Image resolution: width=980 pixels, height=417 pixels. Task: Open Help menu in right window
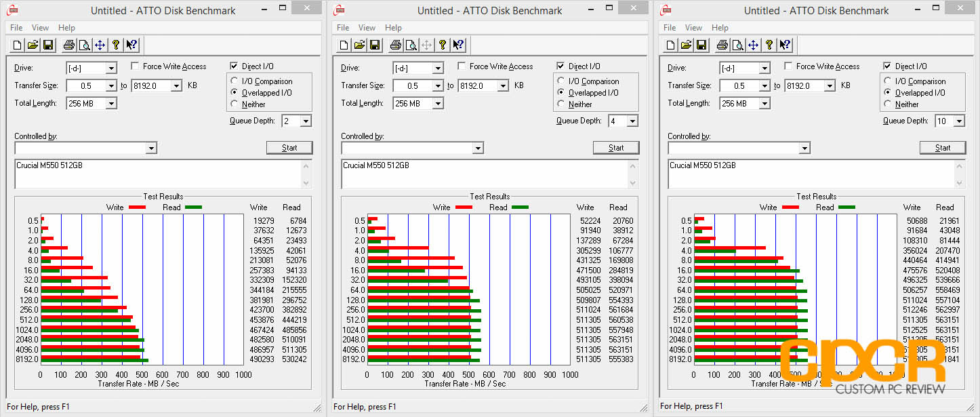pos(720,28)
